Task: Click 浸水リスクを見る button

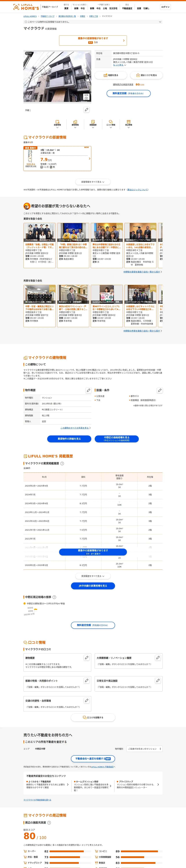Action: (x=146, y=75)
